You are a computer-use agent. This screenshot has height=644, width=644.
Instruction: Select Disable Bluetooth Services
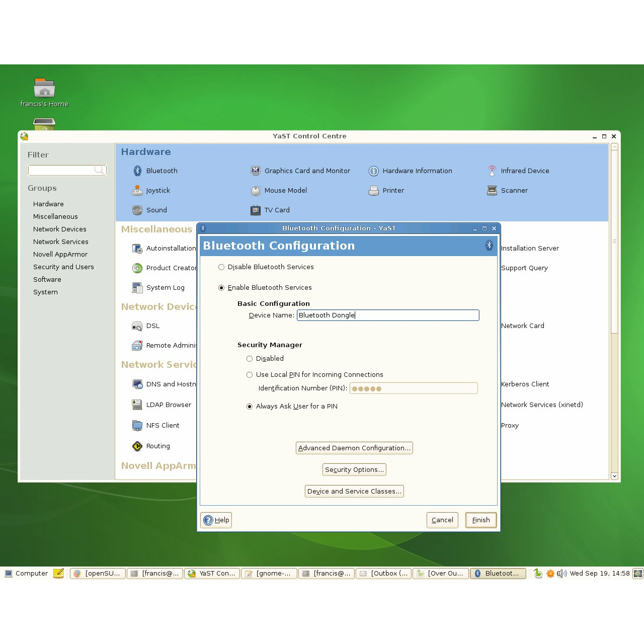(x=221, y=267)
